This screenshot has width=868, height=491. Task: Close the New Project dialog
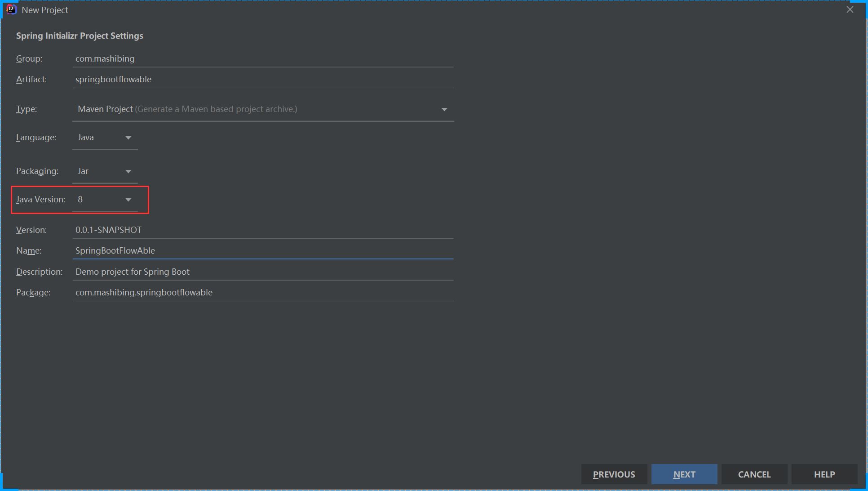point(850,9)
